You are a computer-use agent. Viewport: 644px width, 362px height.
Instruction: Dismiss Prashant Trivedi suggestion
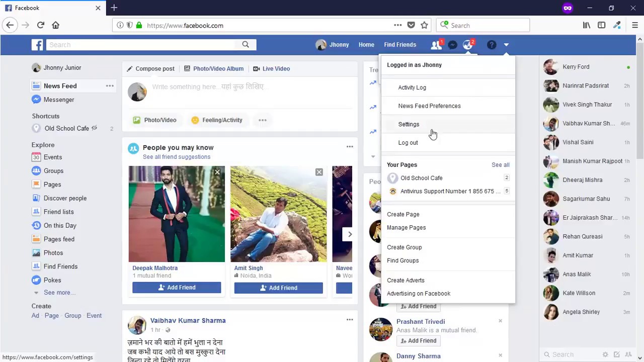coord(500,321)
